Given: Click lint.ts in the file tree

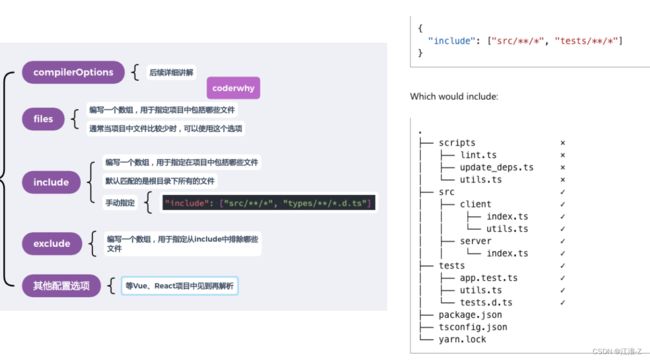Looking at the screenshot, I should (x=478, y=155).
